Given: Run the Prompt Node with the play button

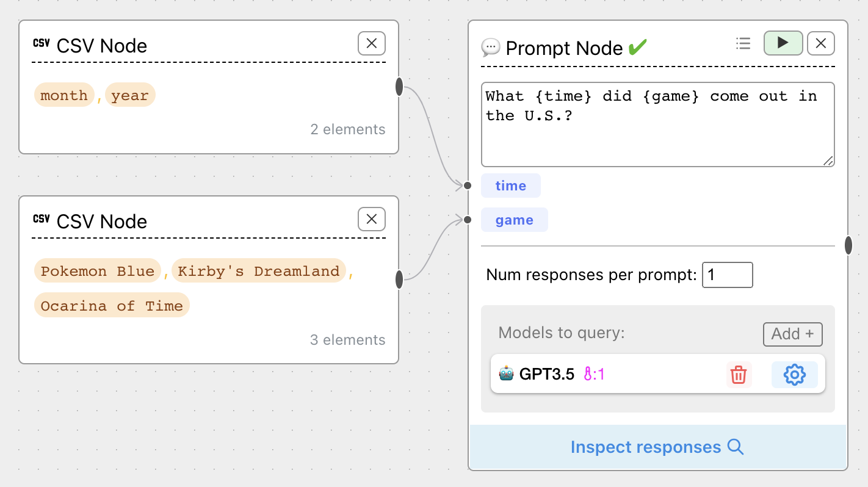Looking at the screenshot, I should coord(783,43).
